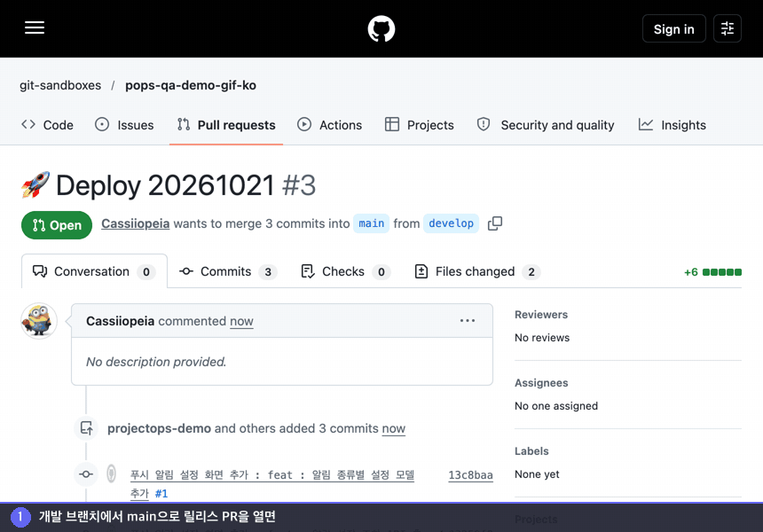Switch to the Code tab

tap(47, 125)
